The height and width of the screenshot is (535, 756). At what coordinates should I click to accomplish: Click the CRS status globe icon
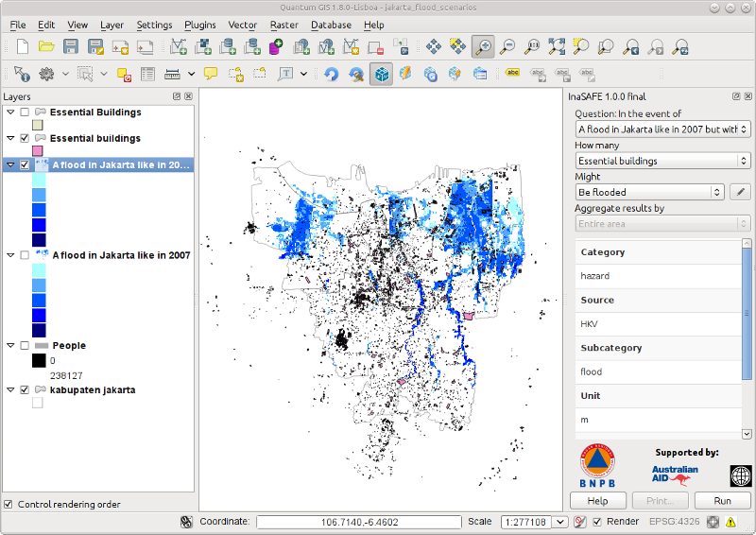713,522
